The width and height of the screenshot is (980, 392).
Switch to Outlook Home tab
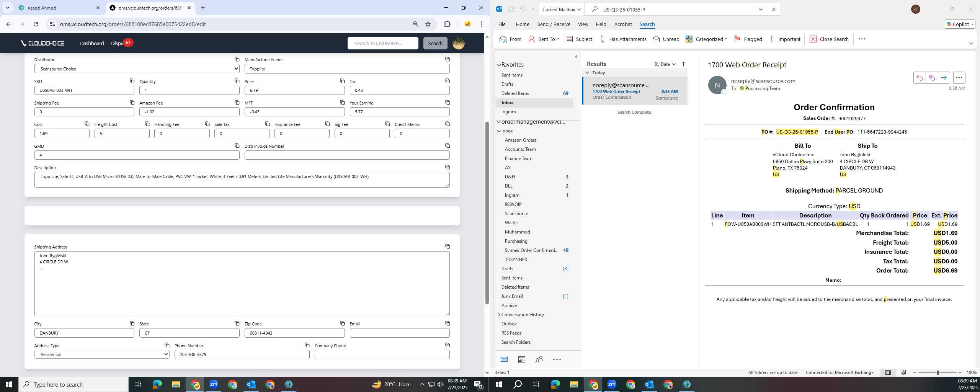tap(522, 24)
